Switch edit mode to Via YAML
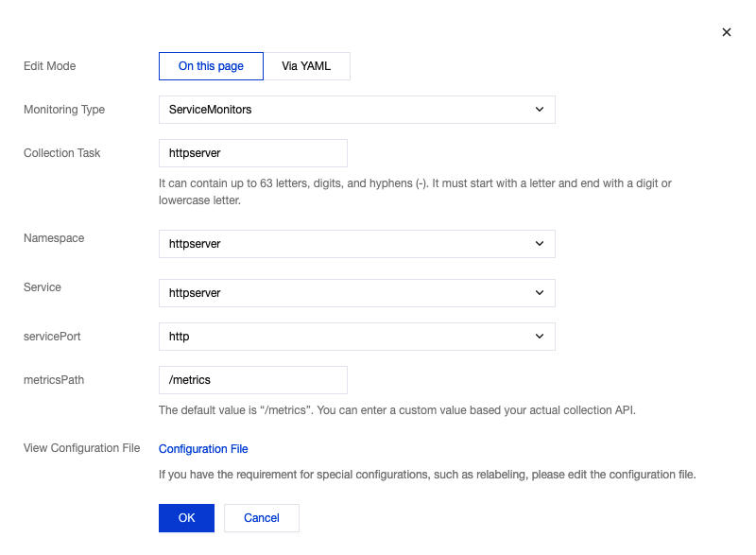 [x=306, y=66]
